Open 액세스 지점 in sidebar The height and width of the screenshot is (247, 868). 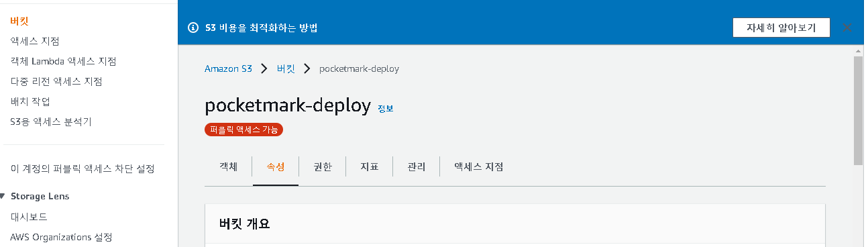point(35,41)
